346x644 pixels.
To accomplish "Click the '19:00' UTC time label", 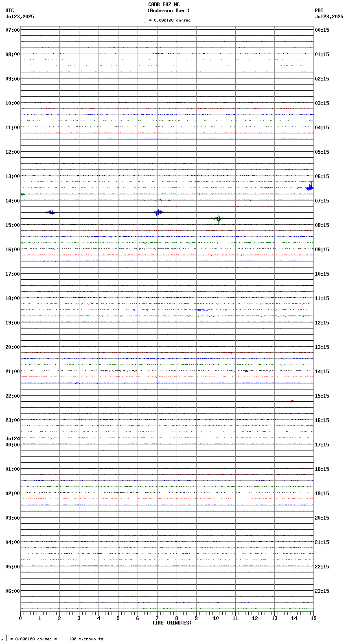I will point(13,323).
